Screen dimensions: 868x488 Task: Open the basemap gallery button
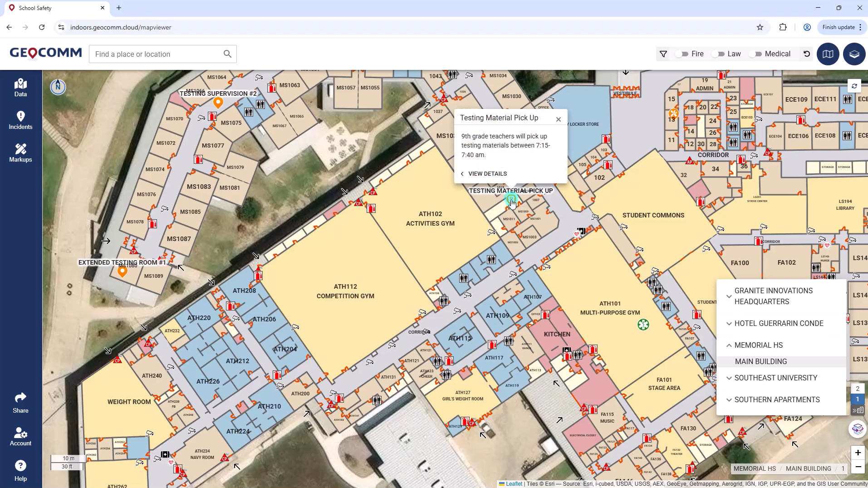click(x=828, y=54)
